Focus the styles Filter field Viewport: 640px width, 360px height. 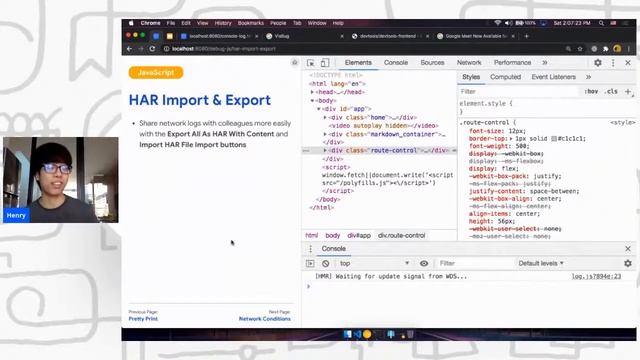(518, 91)
